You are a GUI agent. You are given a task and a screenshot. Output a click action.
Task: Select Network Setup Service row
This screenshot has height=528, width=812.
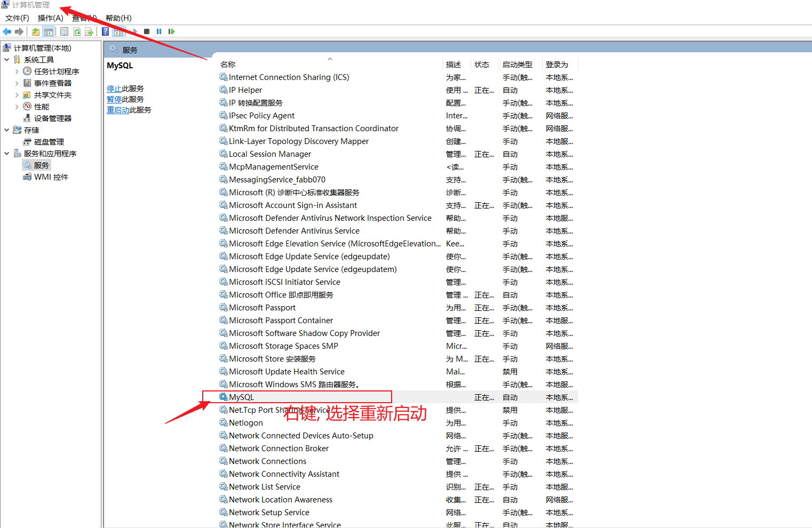(398, 513)
